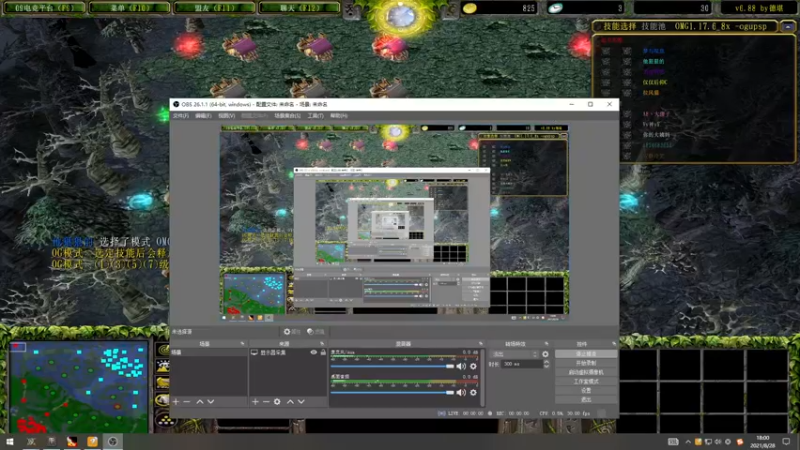The height and width of the screenshot is (450, 800).
Task: Select the display capture source row
Action: click(288, 353)
